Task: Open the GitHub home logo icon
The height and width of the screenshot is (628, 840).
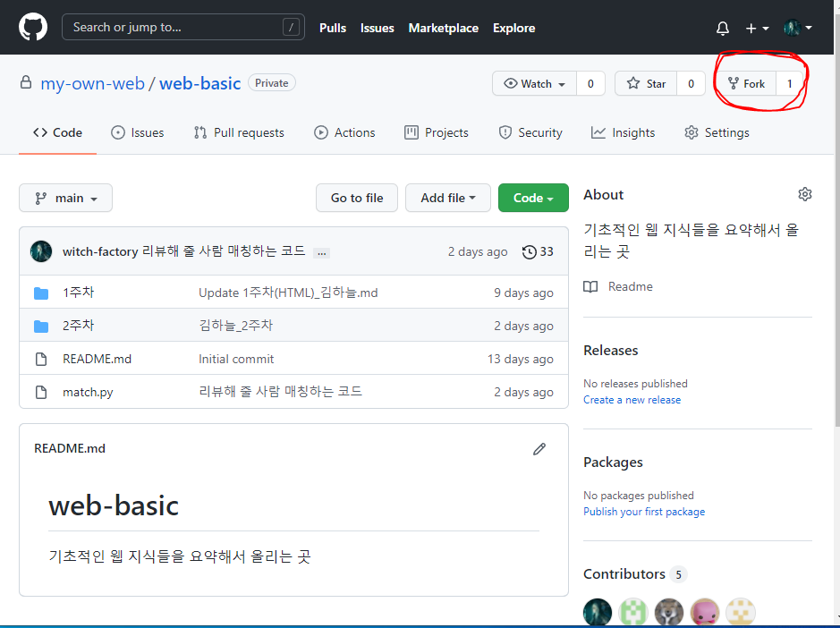Action: pos(34,27)
